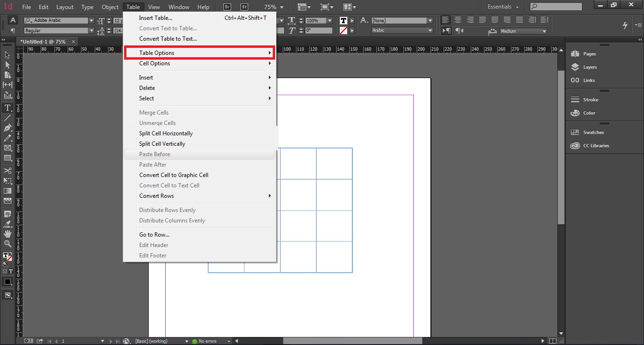Open Adobe Stock via St icon

click(244, 7)
